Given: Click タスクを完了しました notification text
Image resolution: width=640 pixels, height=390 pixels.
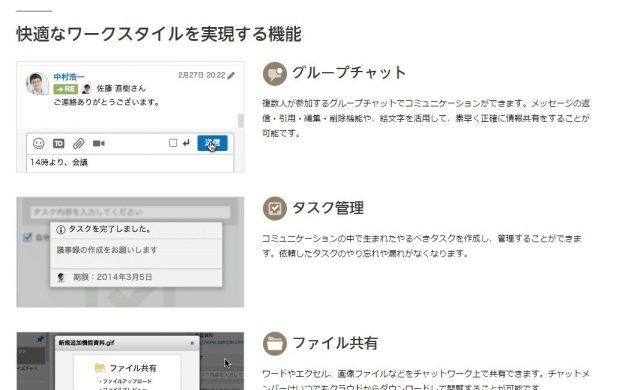Looking at the screenshot, I should click(110, 229).
